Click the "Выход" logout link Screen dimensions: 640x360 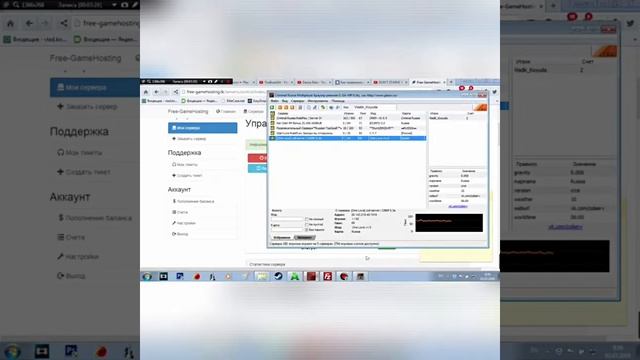[180, 234]
